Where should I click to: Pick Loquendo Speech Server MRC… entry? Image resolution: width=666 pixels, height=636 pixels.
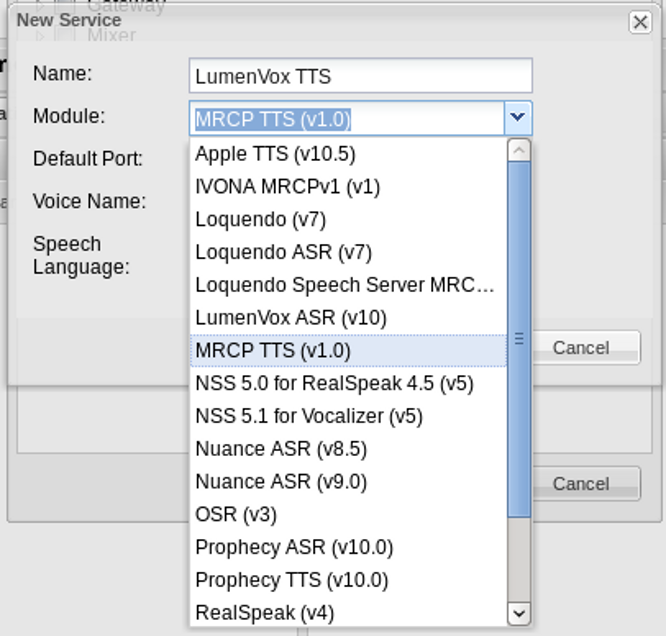tap(348, 285)
